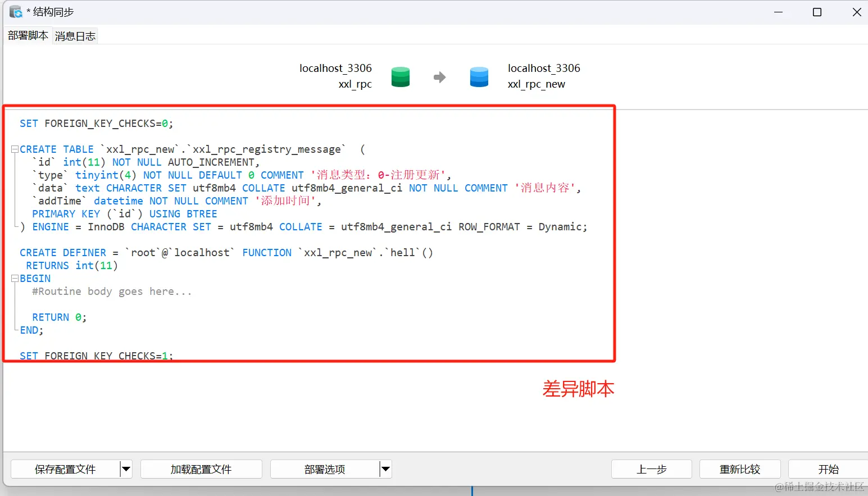The width and height of the screenshot is (868, 496).
Task: Start deployment with the 开始 button
Action: pos(828,469)
